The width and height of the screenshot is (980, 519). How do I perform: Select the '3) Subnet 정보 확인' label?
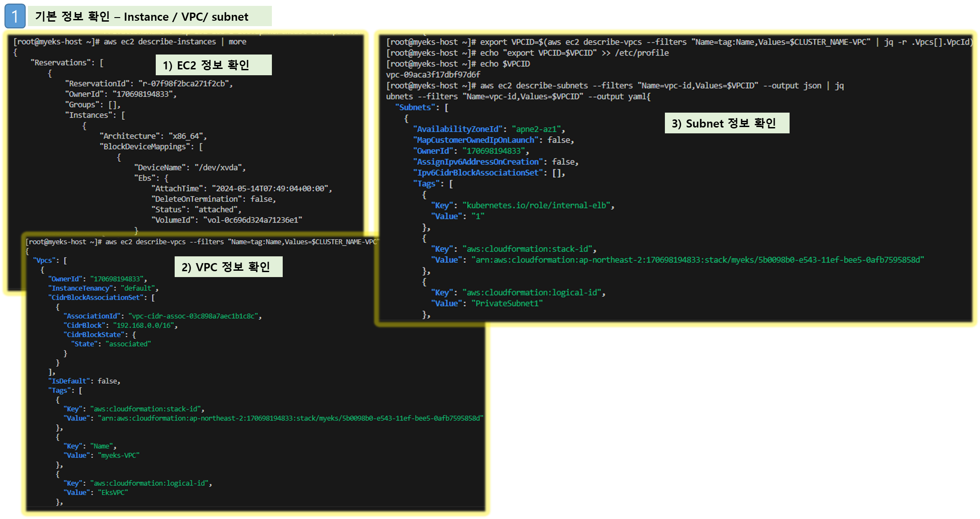coord(727,123)
